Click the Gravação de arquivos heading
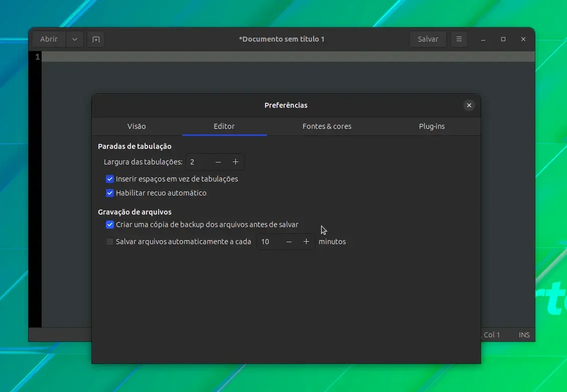Image resolution: width=567 pixels, height=392 pixels. click(x=134, y=212)
